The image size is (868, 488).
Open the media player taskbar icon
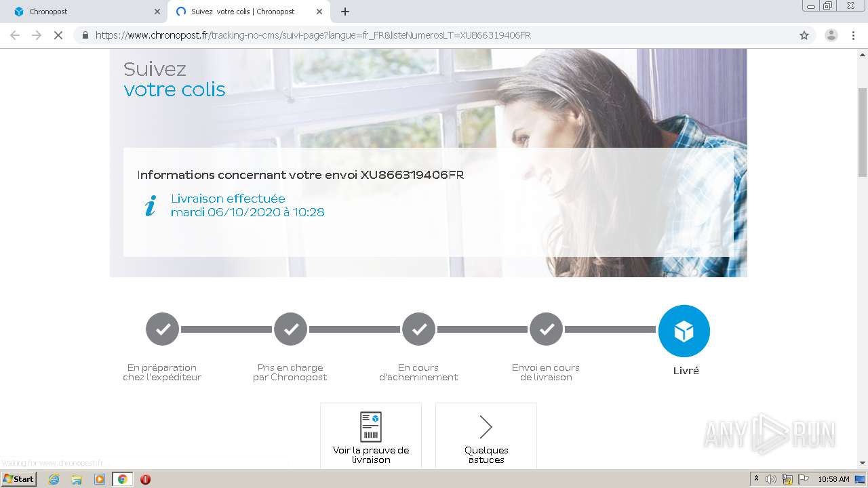(x=100, y=479)
